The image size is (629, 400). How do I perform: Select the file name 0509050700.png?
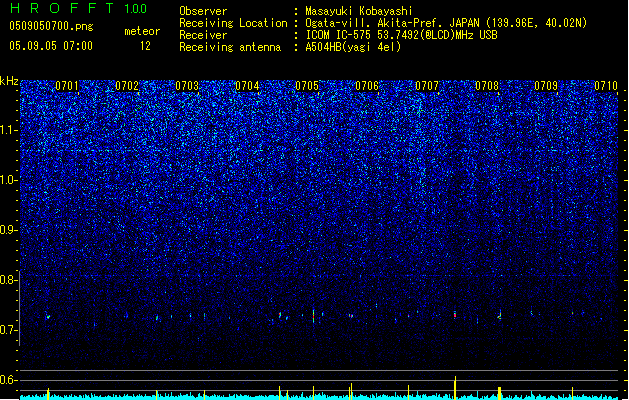pos(51,26)
